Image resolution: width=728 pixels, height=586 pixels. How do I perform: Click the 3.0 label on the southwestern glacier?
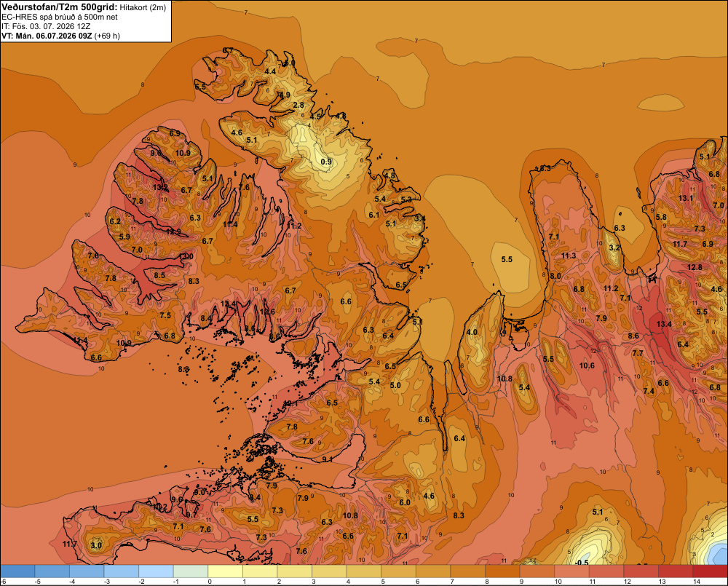[x=96, y=545]
